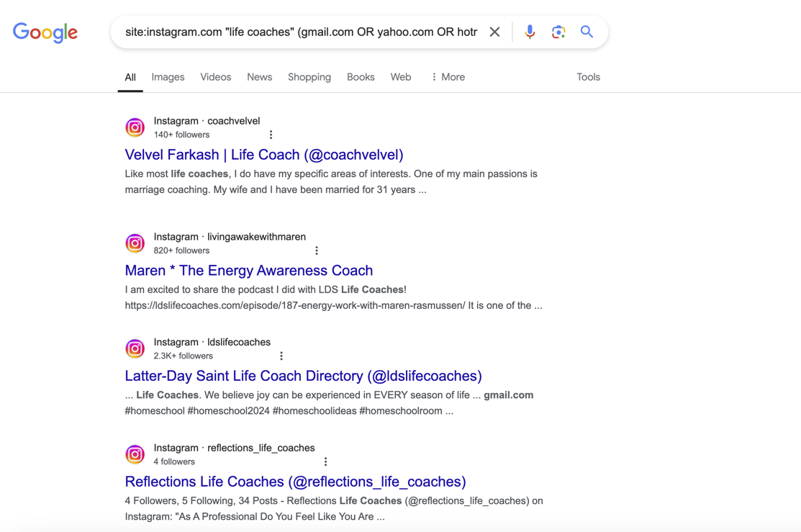Click inside the search query input field
Screen dimensions: 801x532
(302, 32)
